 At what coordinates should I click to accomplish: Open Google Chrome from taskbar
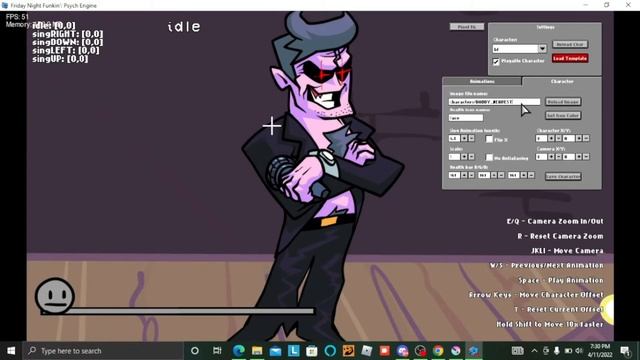(x=438, y=351)
